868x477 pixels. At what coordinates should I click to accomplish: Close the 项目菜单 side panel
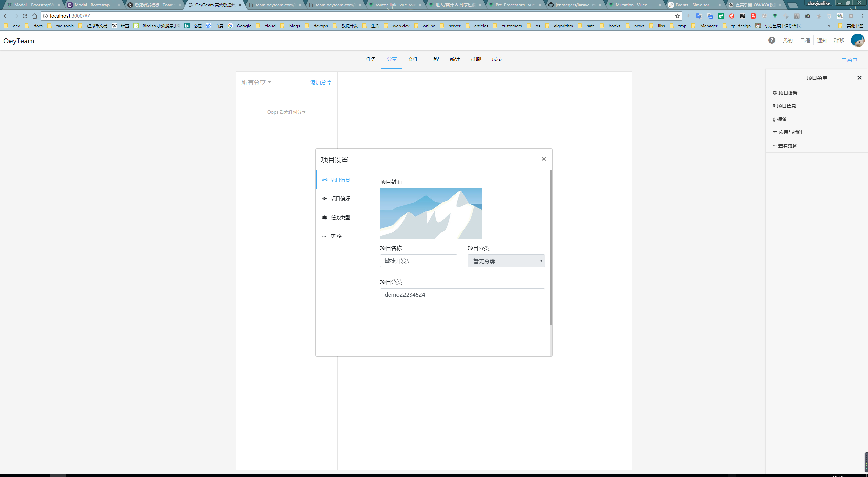click(x=859, y=78)
